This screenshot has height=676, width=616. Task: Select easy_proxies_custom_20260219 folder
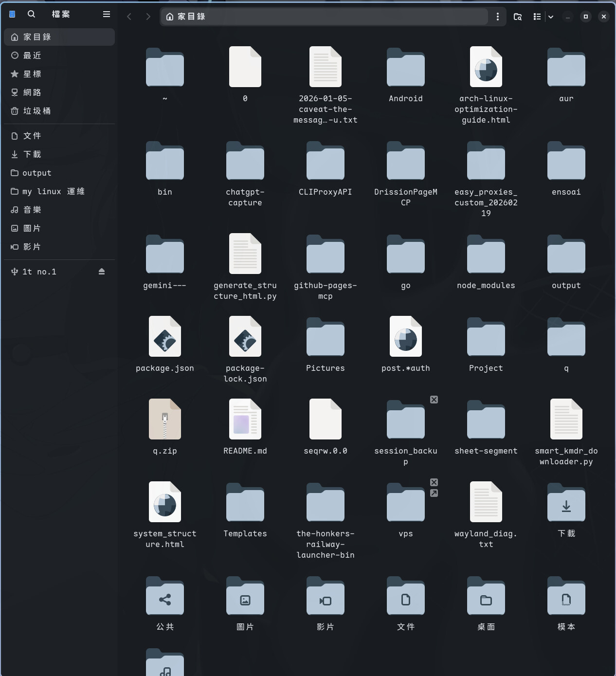point(486,161)
